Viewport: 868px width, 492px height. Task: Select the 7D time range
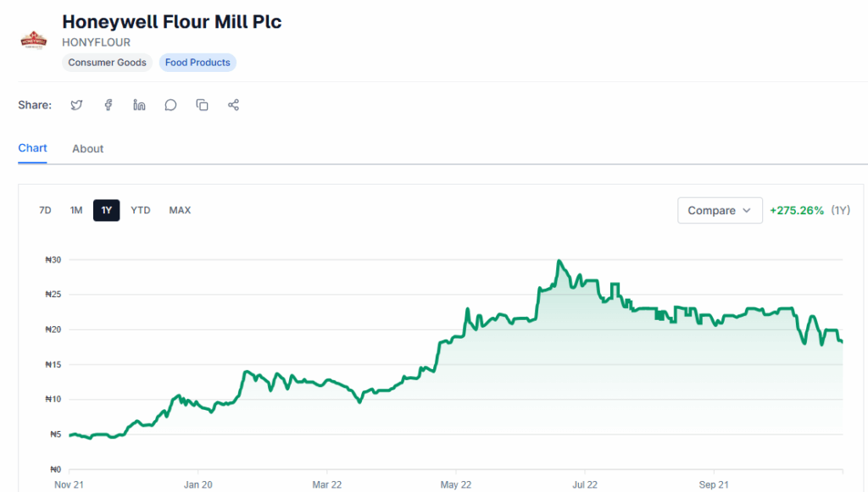45,210
